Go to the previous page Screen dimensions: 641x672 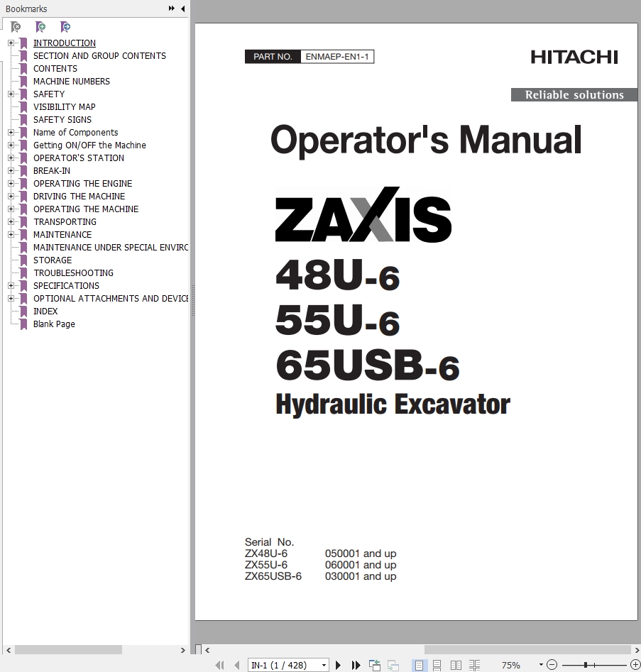pos(237,665)
